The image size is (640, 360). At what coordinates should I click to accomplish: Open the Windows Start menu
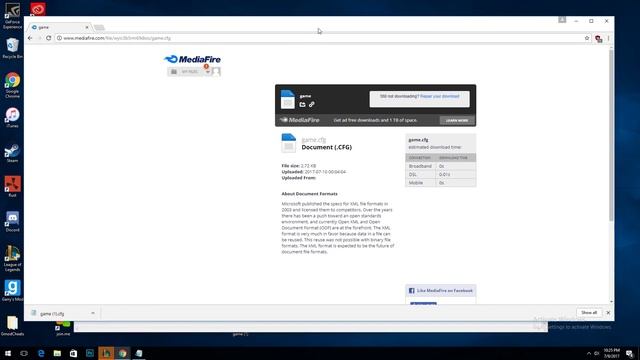click(x=8, y=353)
